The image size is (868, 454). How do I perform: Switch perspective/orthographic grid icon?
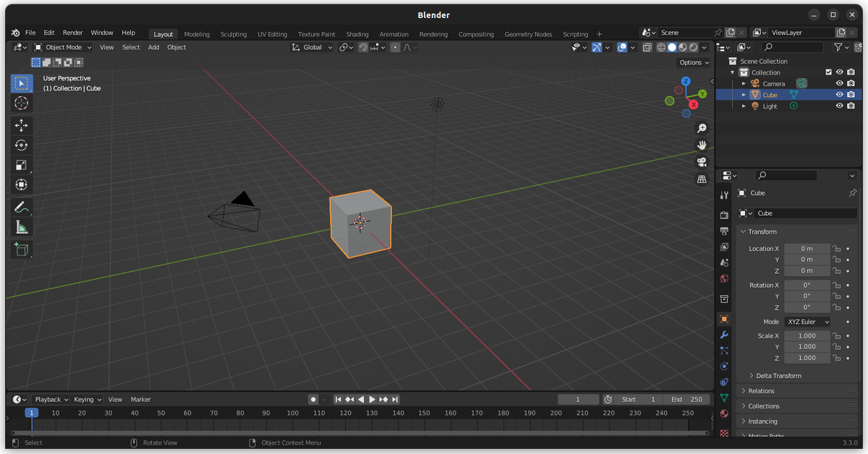[702, 179]
